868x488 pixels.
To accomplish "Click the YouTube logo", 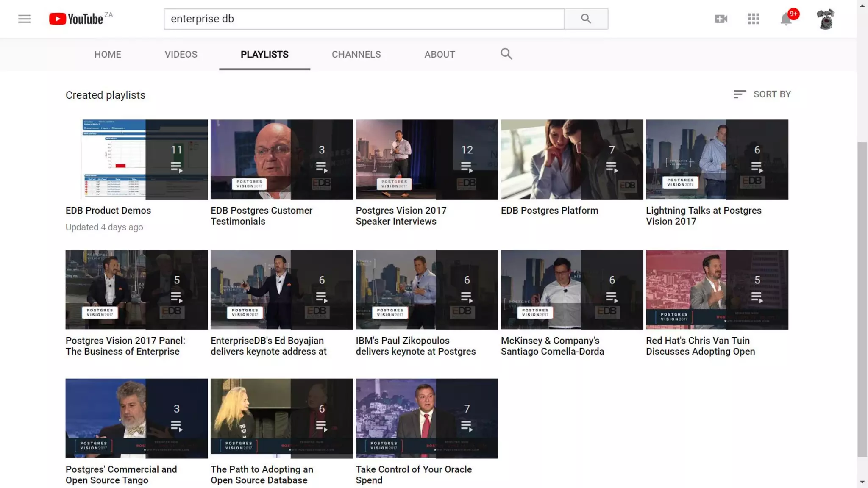I will click(x=76, y=19).
